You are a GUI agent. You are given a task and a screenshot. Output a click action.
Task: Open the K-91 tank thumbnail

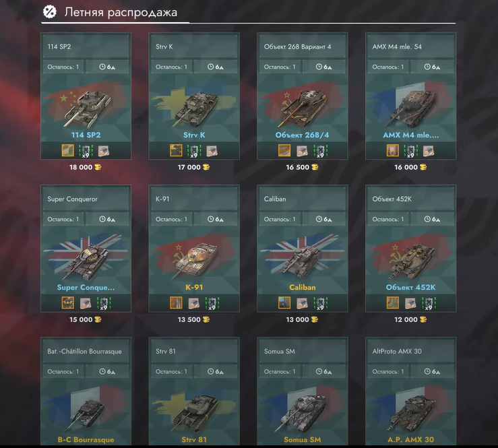point(195,260)
